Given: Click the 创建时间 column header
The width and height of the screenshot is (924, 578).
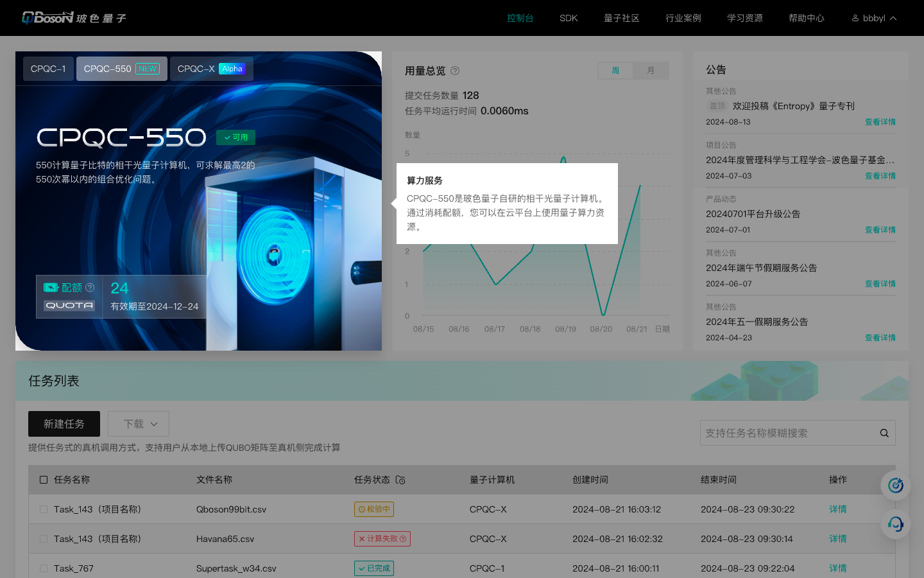Looking at the screenshot, I should pyautogui.click(x=590, y=480).
